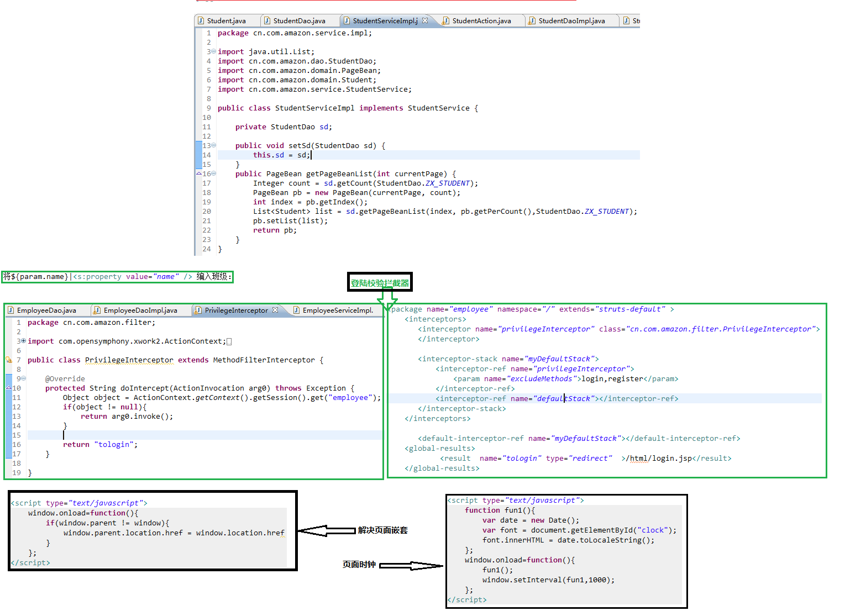Click 'import cn.com.amazon.service.StudentService;' line
The width and height of the screenshot is (845, 616).
(x=314, y=89)
